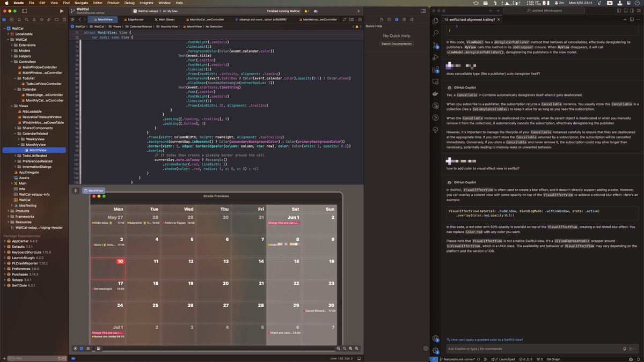Pin the preview with the pin icon
The height and width of the screenshot is (362, 644).
tap(77, 190)
